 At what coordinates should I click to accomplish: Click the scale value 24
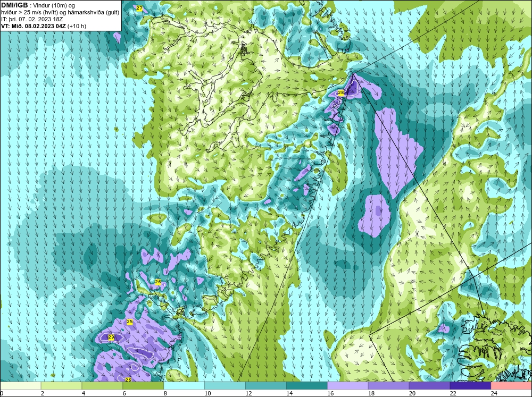494,393
